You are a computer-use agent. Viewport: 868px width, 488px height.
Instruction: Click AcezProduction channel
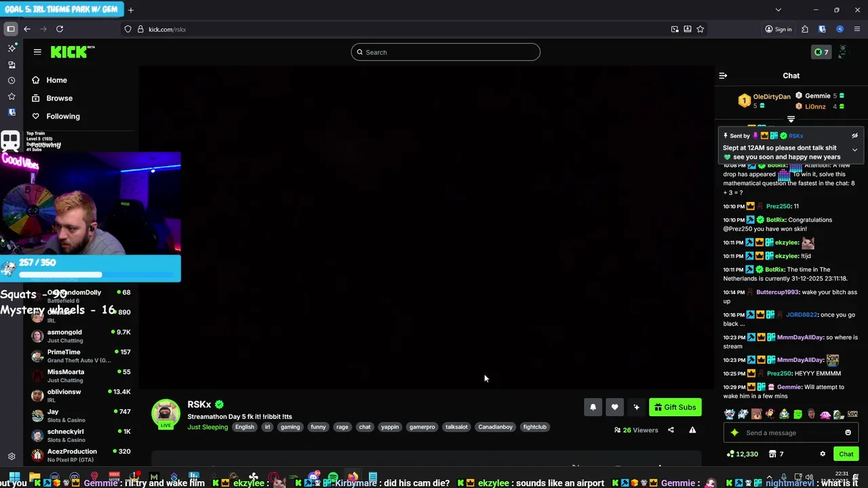tap(80, 455)
